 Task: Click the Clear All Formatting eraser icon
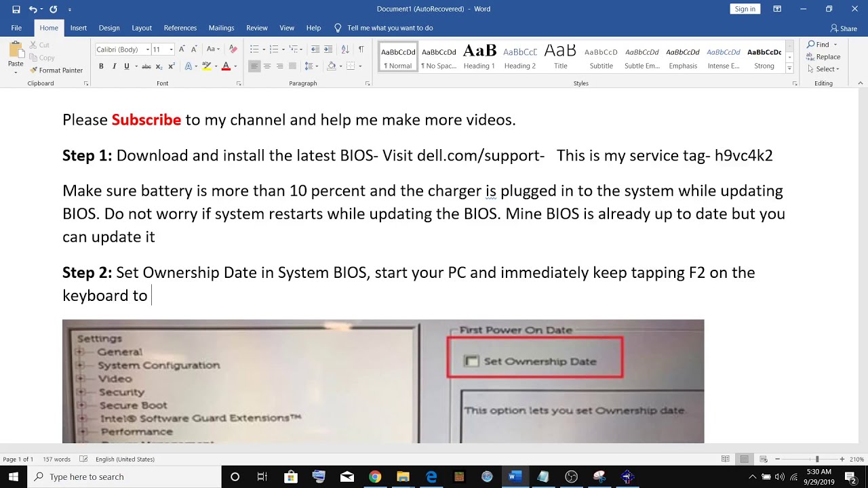click(233, 49)
